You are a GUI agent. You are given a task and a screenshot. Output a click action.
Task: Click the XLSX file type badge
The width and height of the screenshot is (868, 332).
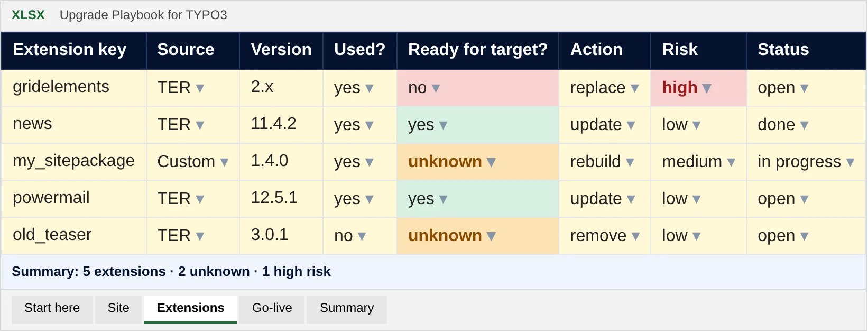coord(28,15)
